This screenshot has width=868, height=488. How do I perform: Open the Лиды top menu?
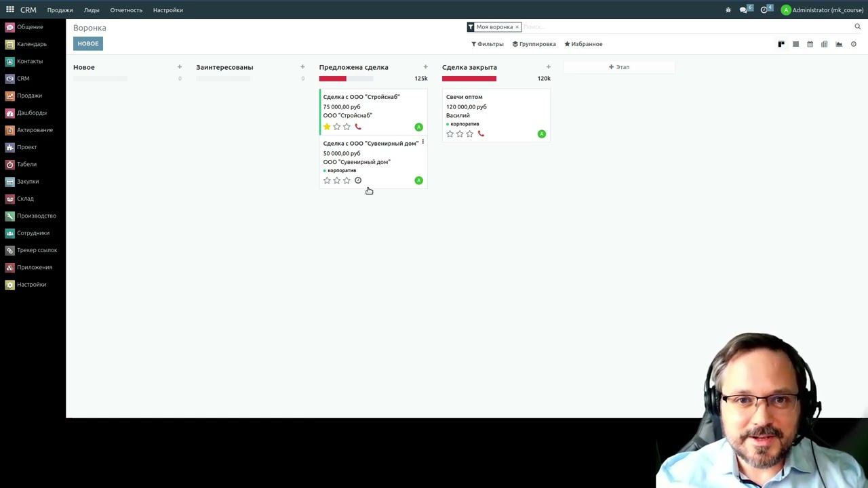click(92, 10)
